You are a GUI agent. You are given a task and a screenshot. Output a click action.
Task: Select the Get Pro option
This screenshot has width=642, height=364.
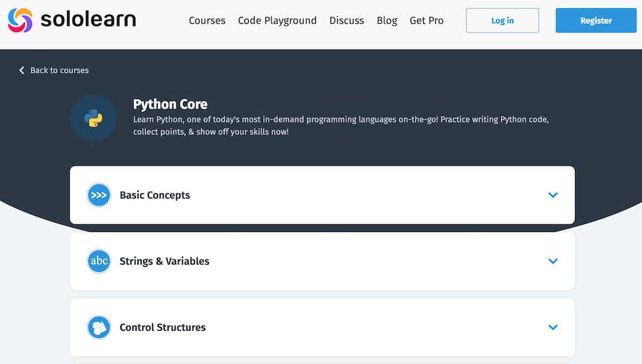(426, 20)
